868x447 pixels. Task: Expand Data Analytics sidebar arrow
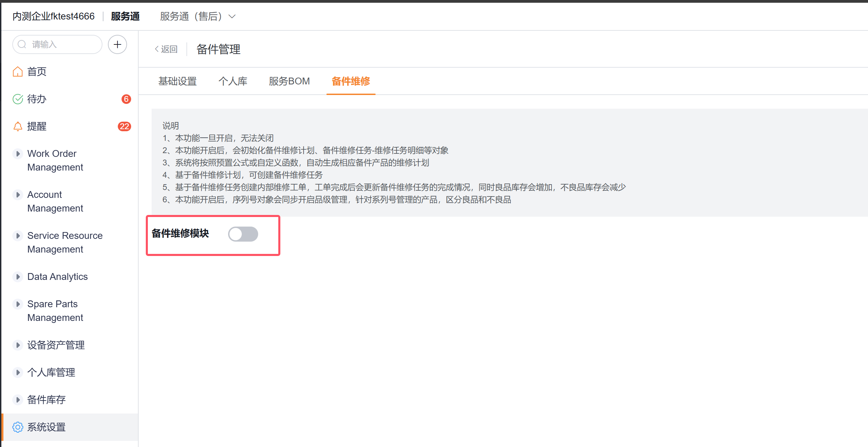[x=18, y=277]
